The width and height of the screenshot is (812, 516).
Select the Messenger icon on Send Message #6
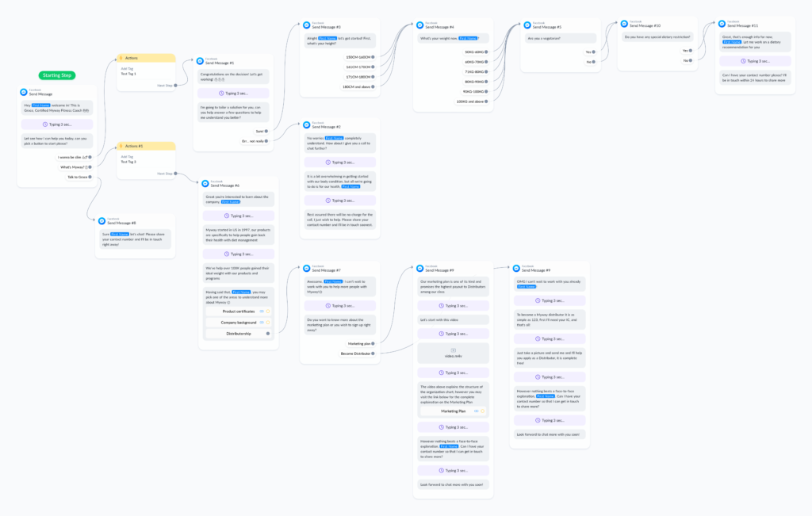tap(205, 183)
